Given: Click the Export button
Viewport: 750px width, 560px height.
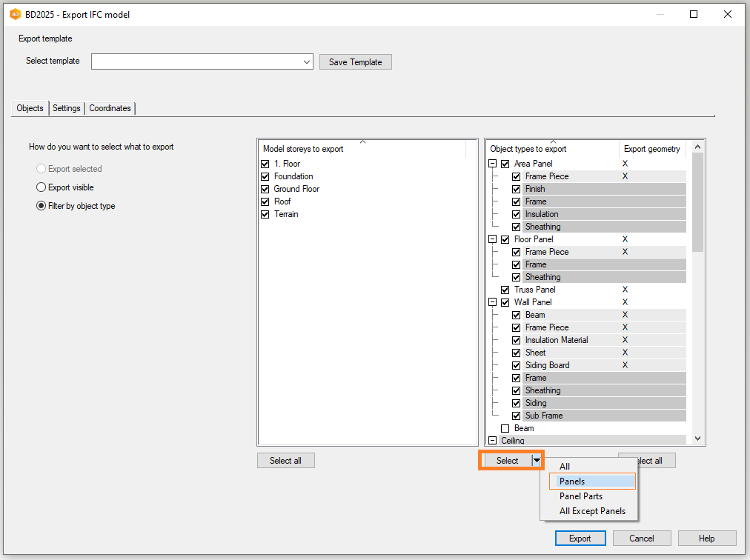Looking at the screenshot, I should pyautogui.click(x=580, y=539).
